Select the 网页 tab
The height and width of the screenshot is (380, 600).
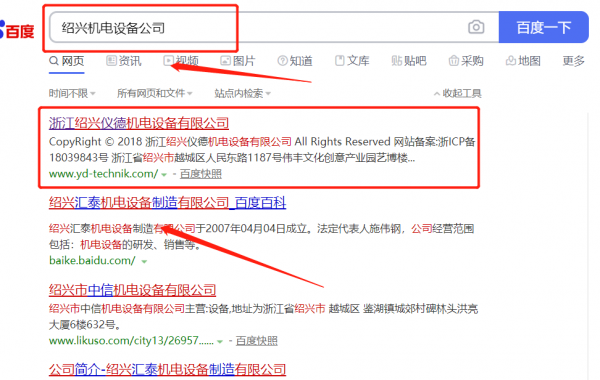click(67, 61)
